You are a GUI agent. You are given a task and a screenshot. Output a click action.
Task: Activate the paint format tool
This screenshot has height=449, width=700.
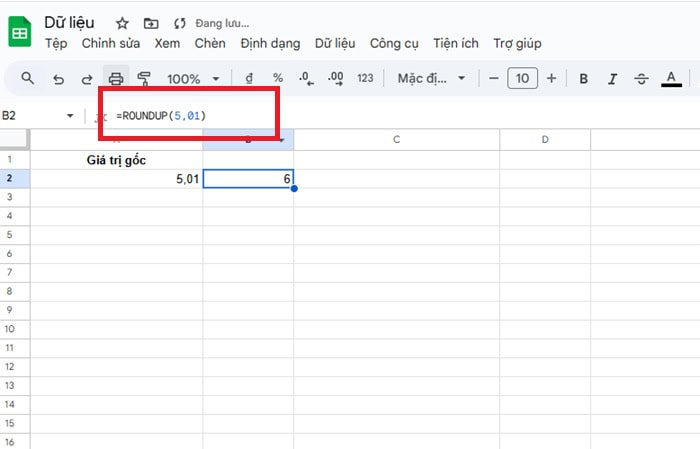[x=144, y=79]
